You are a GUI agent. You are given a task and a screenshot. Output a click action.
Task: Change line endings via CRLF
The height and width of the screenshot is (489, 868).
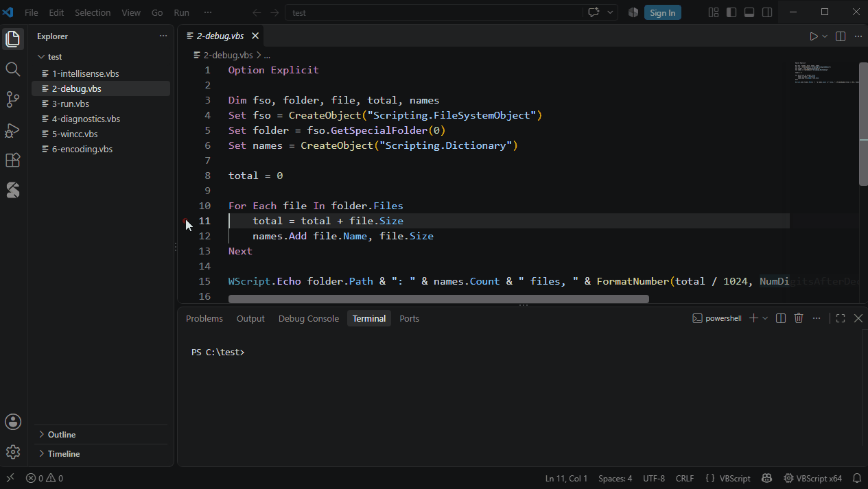point(685,479)
